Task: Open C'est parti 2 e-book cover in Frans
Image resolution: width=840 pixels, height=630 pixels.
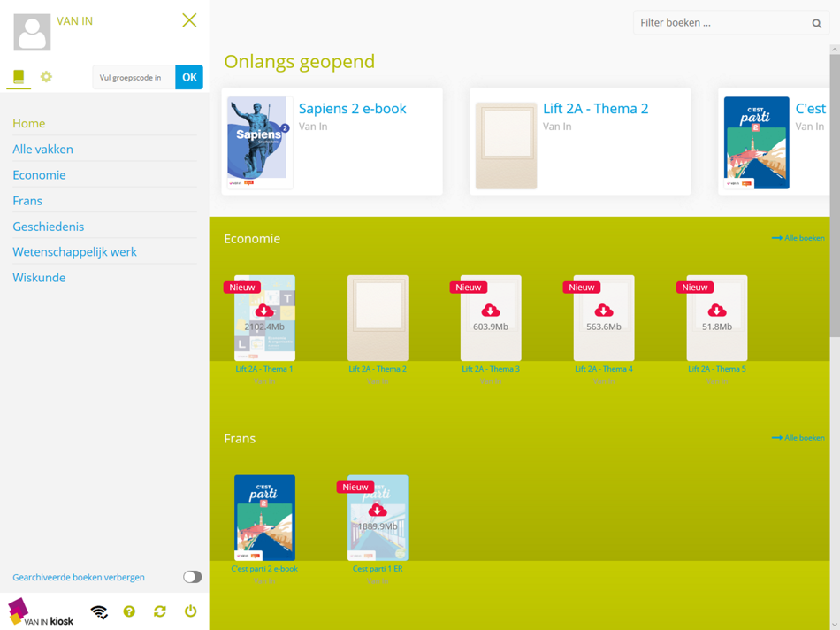Action: coord(264,518)
